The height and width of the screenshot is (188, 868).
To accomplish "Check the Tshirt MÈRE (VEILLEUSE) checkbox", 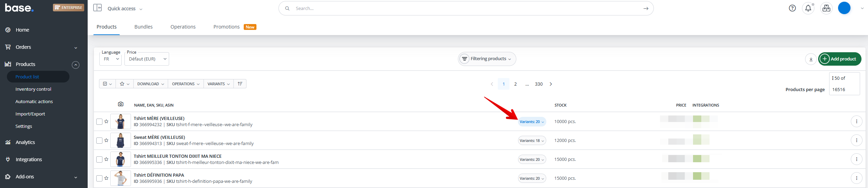I will pos(99,122).
